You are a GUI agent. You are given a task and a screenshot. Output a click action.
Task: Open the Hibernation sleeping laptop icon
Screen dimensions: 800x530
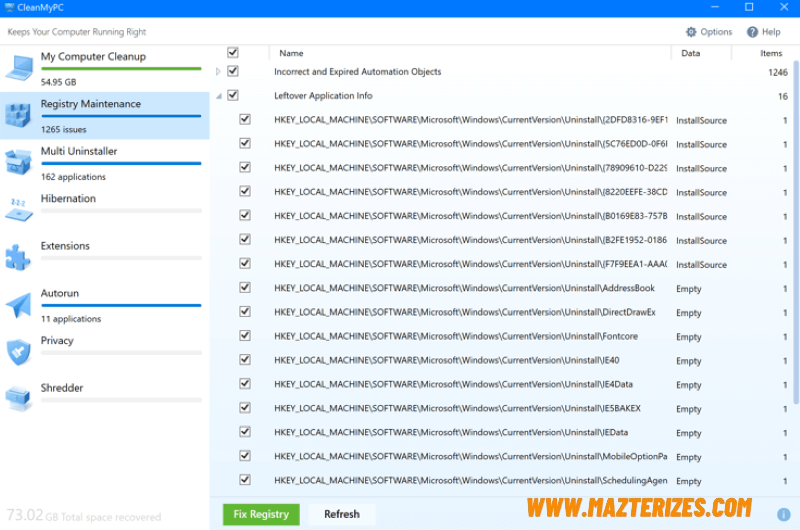[x=18, y=209]
